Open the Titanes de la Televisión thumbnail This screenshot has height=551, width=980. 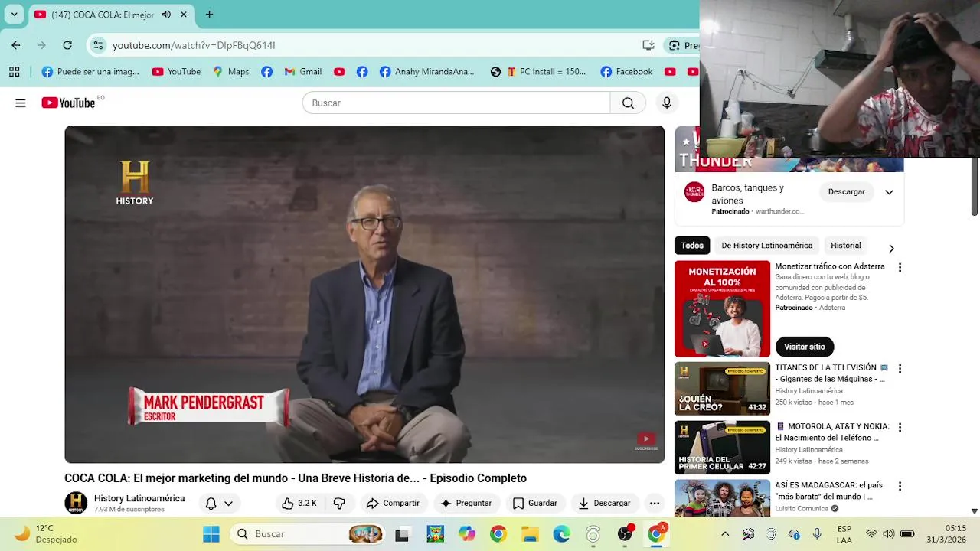click(722, 389)
